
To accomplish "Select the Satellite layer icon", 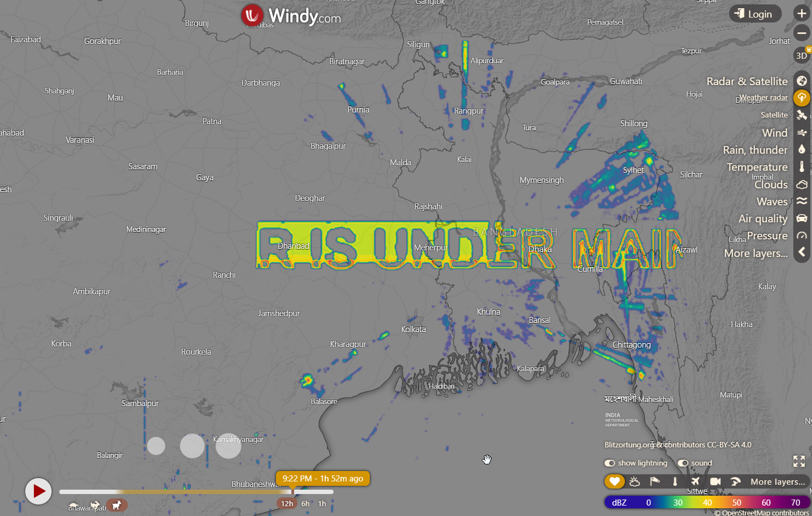I will pos(802,115).
